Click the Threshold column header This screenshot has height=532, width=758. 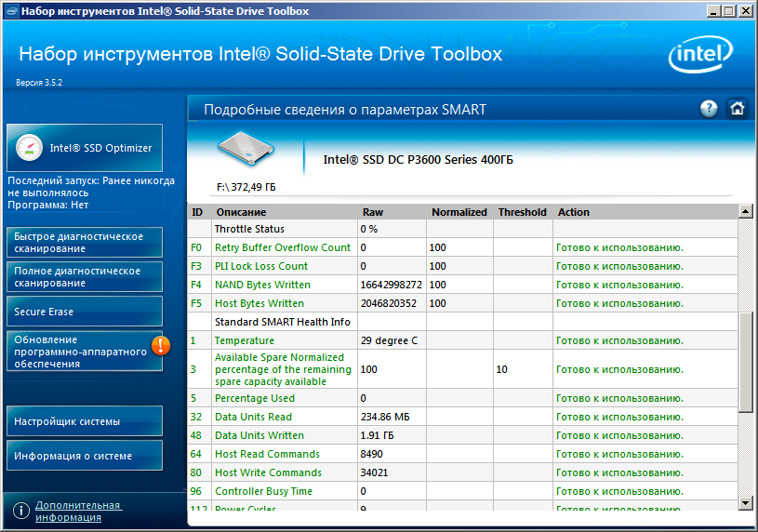coord(523,212)
